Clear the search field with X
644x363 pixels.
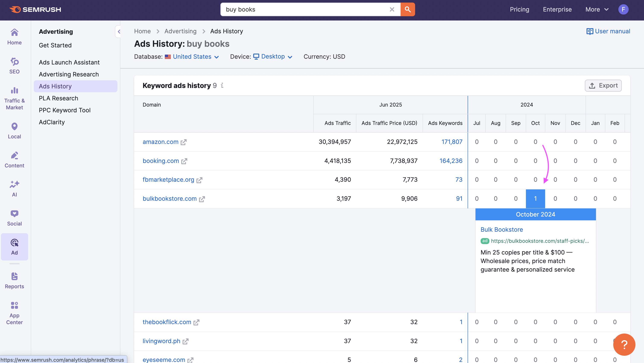coord(392,9)
